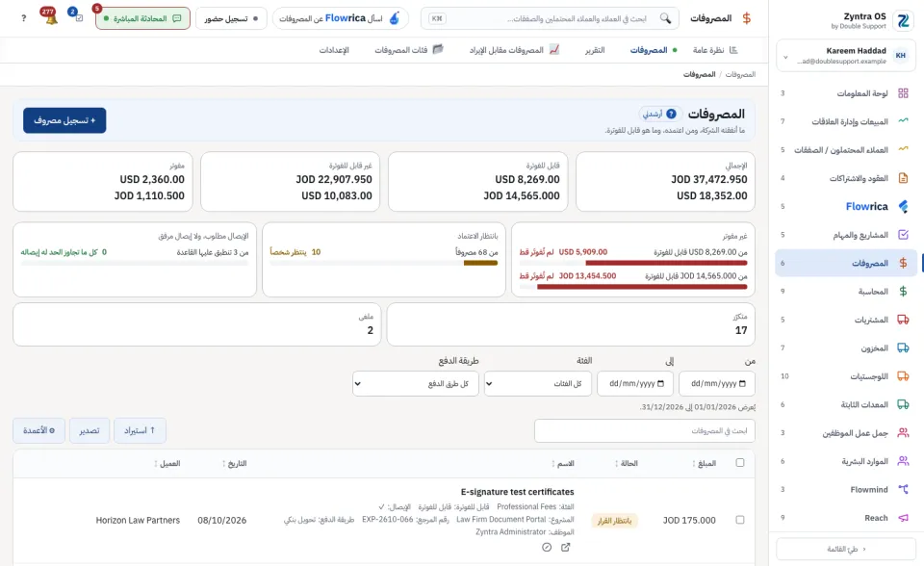Switch to the المصروفات tab

point(654,50)
